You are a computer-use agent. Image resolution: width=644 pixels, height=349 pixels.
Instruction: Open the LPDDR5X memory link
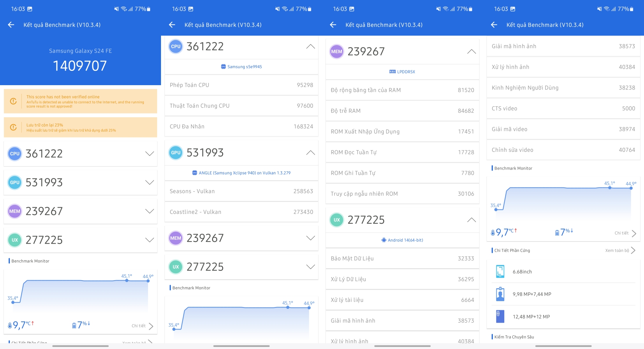click(402, 72)
